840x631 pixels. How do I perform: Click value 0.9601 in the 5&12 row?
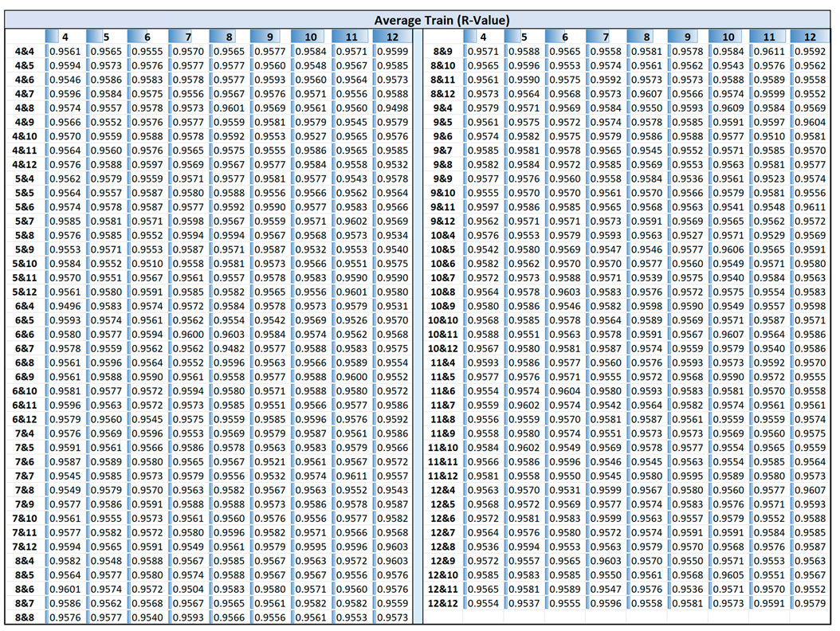[x=351, y=292]
